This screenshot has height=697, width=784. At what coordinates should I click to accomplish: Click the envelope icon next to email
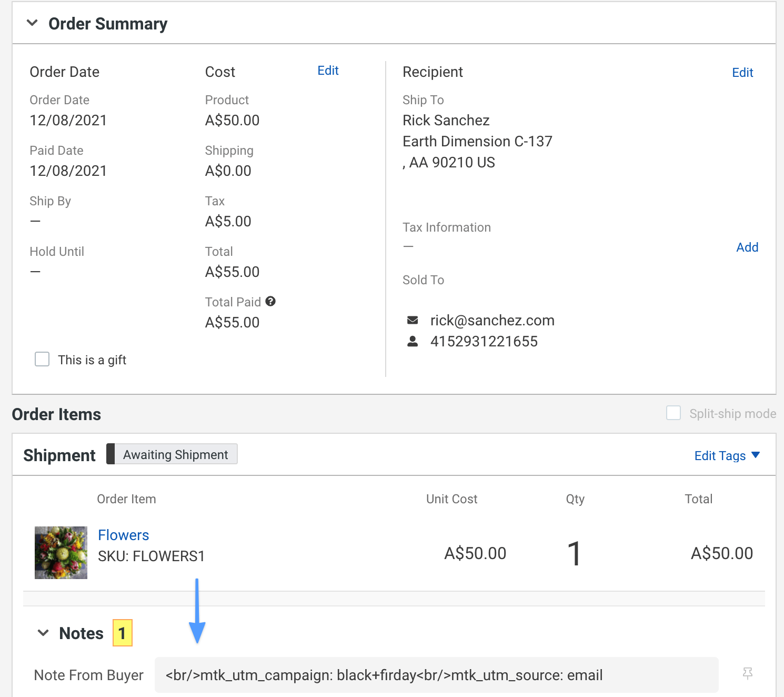pyautogui.click(x=413, y=320)
